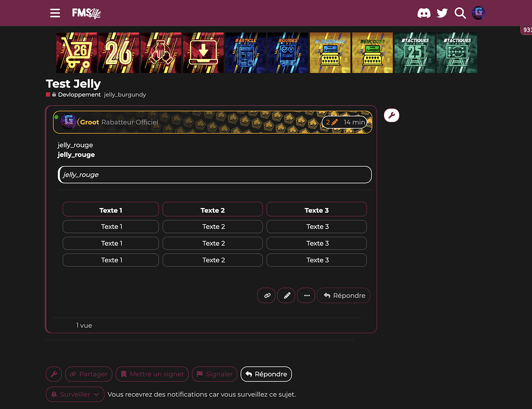Click the Signaler flag button

pyautogui.click(x=214, y=374)
